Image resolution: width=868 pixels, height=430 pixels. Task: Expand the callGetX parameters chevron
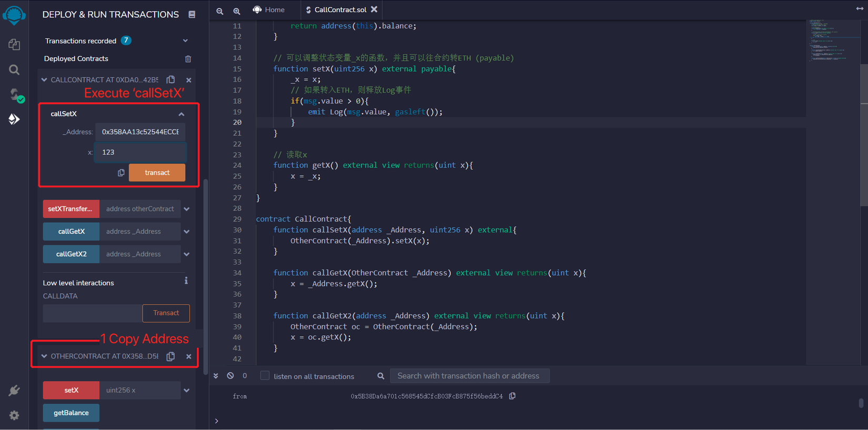(187, 232)
